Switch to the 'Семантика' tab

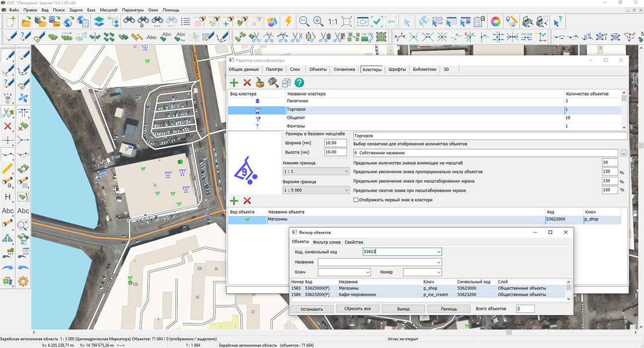[x=344, y=70]
